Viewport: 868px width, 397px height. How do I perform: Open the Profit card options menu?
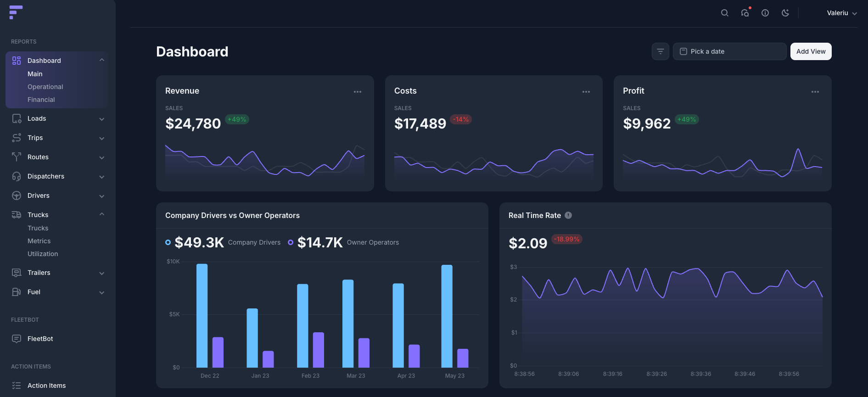pyautogui.click(x=815, y=92)
